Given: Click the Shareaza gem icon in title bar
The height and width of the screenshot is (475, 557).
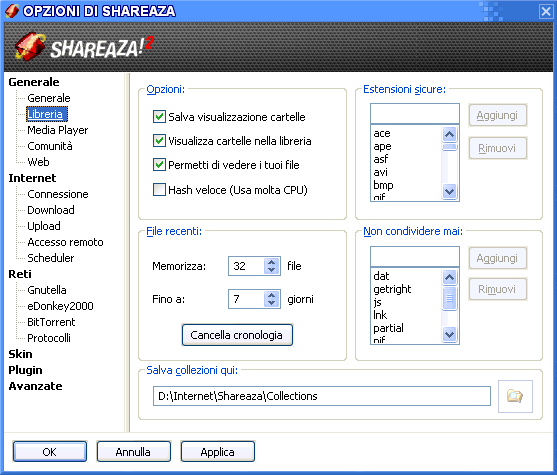Looking at the screenshot, I should (12, 11).
